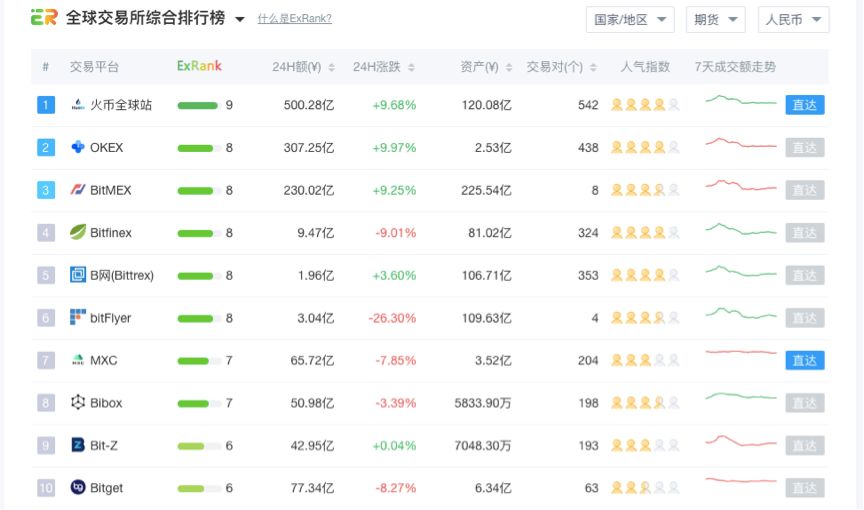This screenshot has width=864, height=510.
Task: Click the 交易平台 column header
Action: [94, 67]
